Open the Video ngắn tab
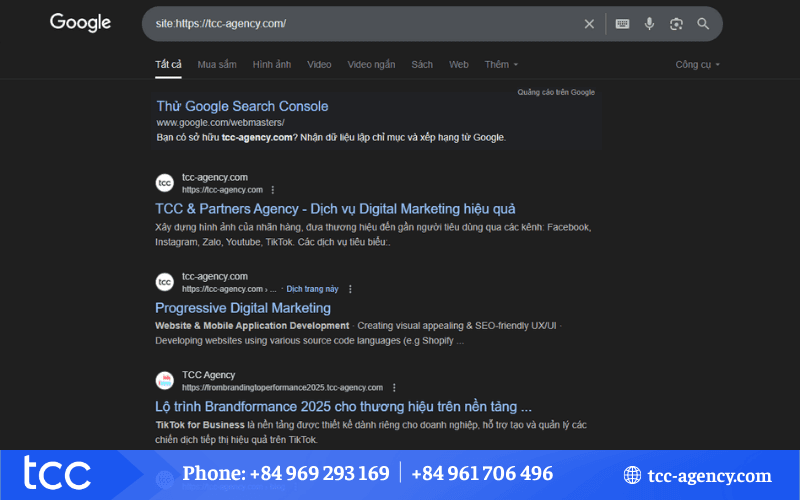Image resolution: width=800 pixels, height=500 pixels. (371, 64)
